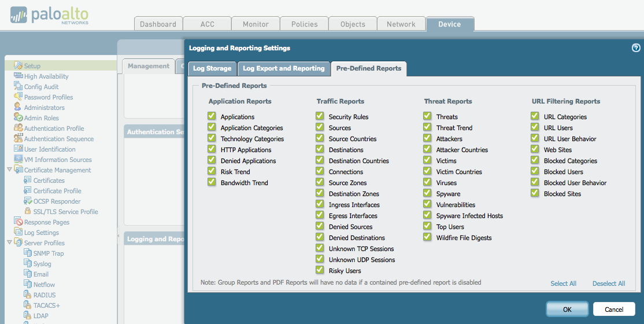Screen dimensions: 644x324
Task: Click the Server Profiles folder icon
Action: pyautogui.click(x=18, y=242)
